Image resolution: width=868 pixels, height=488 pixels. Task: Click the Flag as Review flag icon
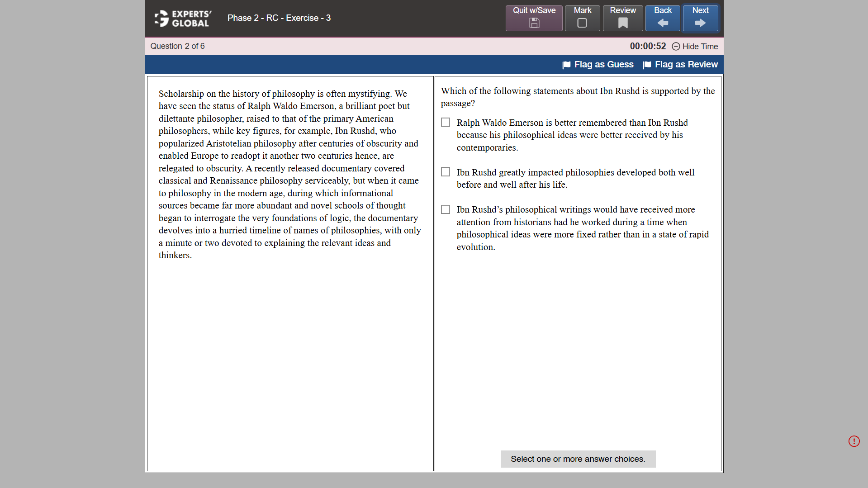point(648,65)
